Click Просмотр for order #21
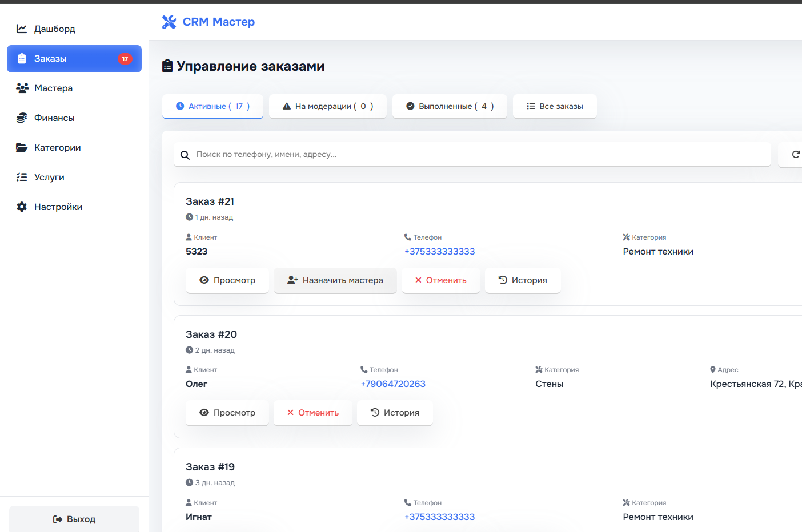Screen dimensions: 802x532 [x=227, y=280]
